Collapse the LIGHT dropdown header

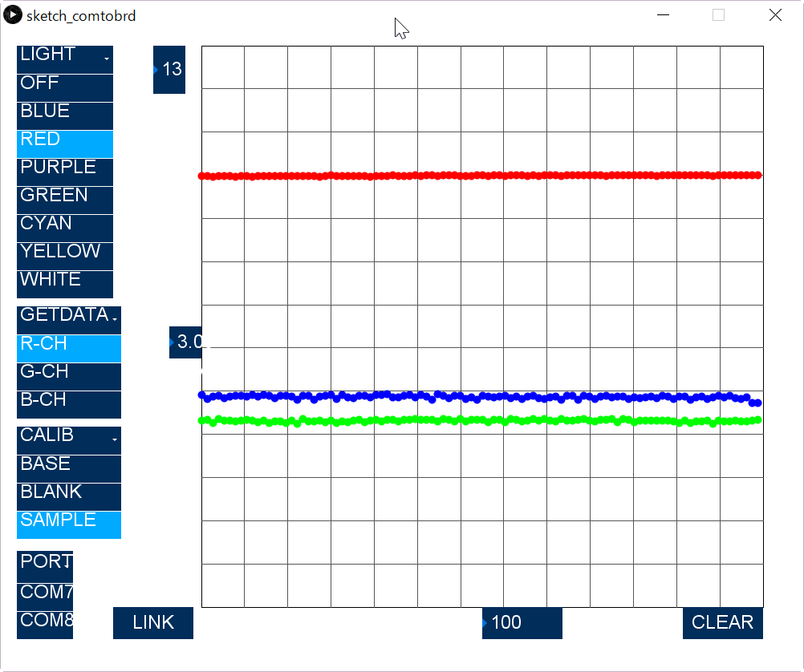point(65,59)
